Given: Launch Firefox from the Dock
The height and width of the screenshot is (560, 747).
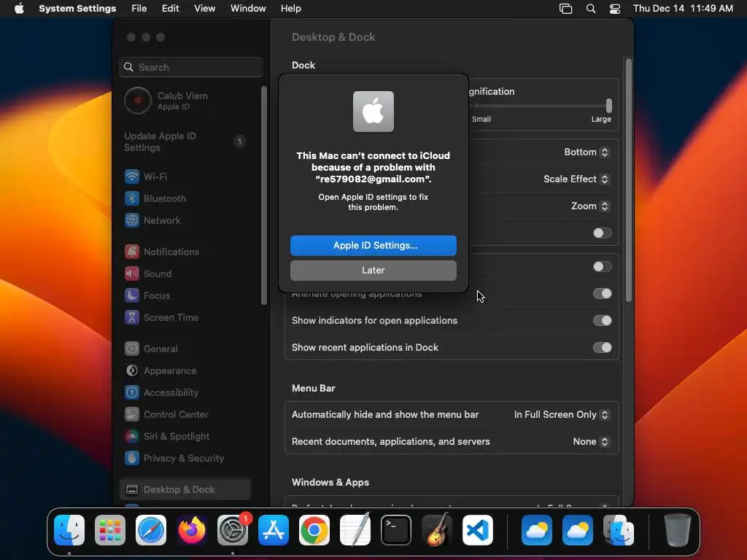Looking at the screenshot, I should pyautogui.click(x=192, y=530).
